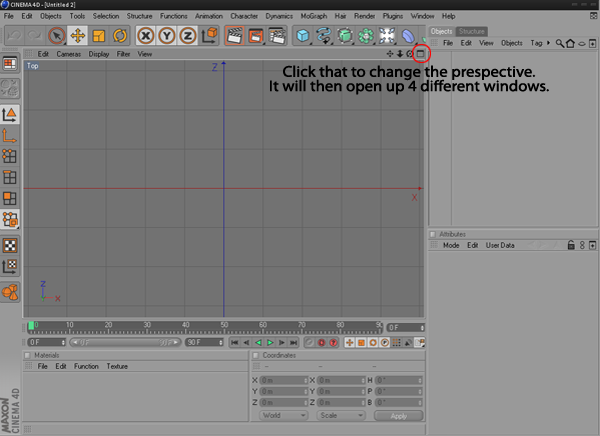The image size is (600, 436).
Task: Click the orange primitives icon in left palette
Action: (x=10, y=292)
